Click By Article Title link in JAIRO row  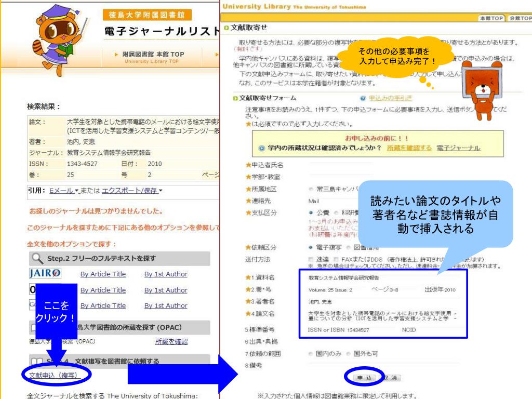(x=103, y=274)
